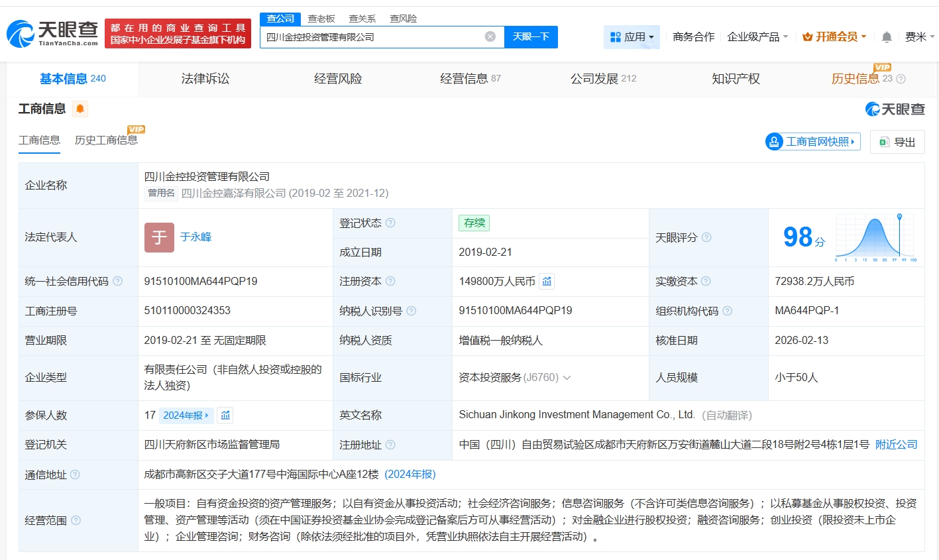Open the 企业级产品 dropdown
The image size is (939, 560).
click(757, 37)
